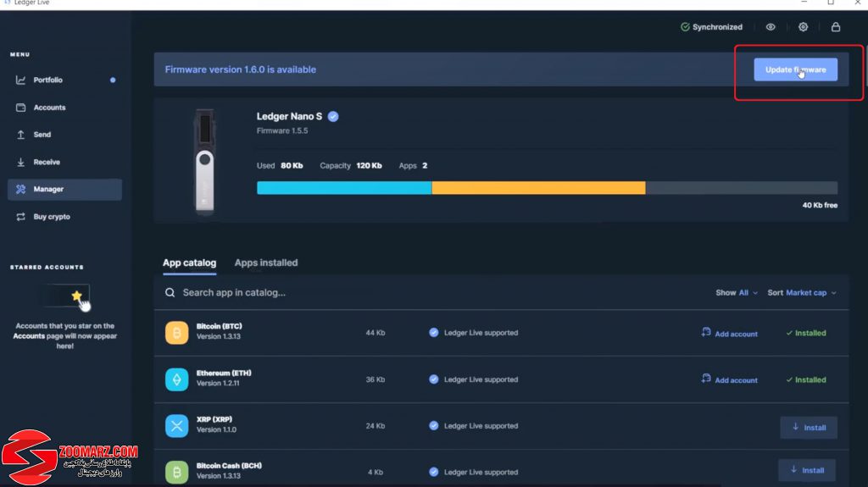This screenshot has width=868, height=487.
Task: Click the Buy crypto exchange icon
Action: 20,216
